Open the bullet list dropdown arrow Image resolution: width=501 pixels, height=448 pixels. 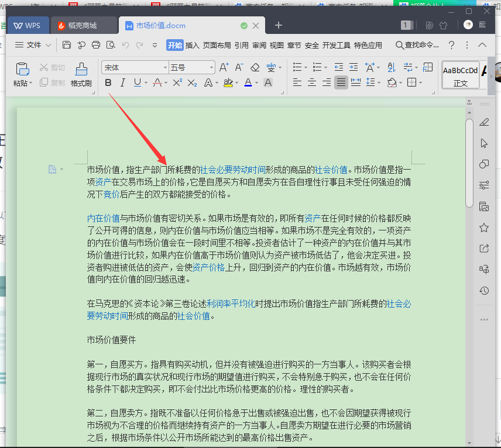[306, 67]
